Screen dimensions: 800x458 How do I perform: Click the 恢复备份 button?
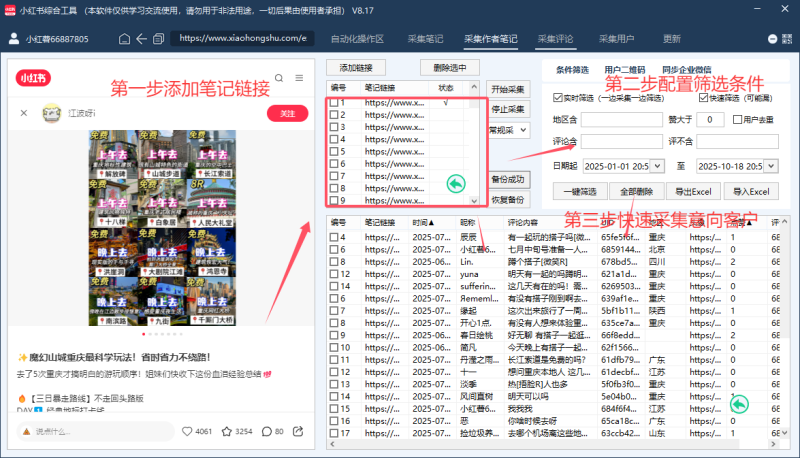click(x=508, y=199)
